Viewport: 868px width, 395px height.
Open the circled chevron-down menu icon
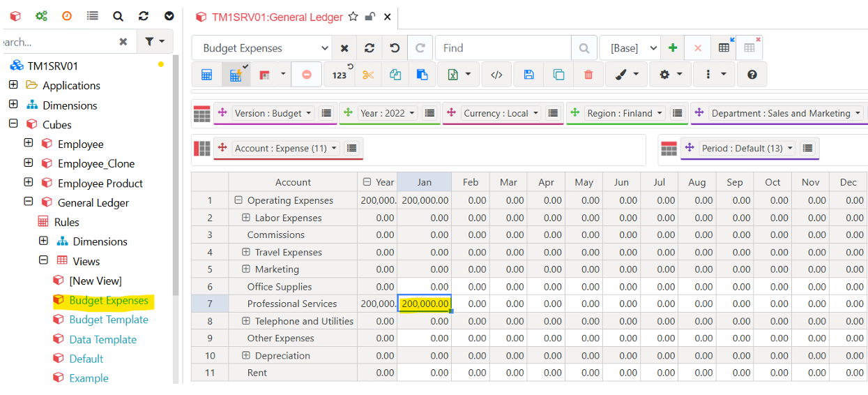tap(169, 16)
